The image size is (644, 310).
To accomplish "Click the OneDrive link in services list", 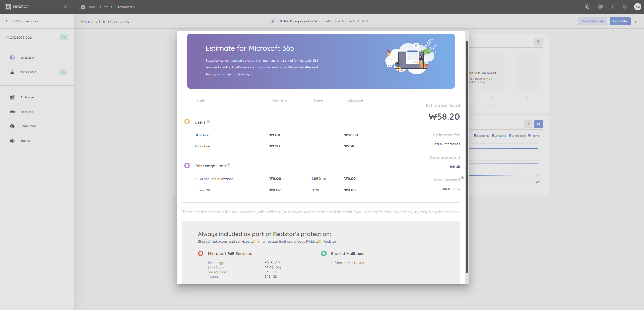I will point(215,268).
